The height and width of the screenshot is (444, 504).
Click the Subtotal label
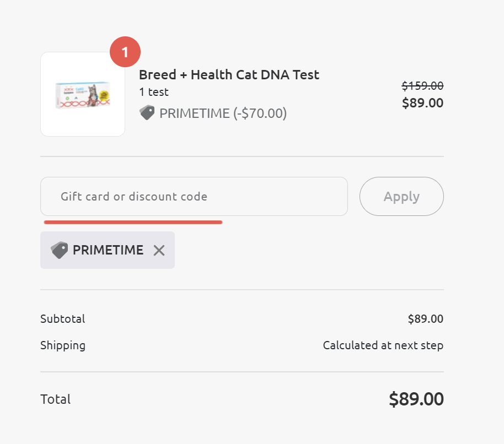(x=63, y=319)
